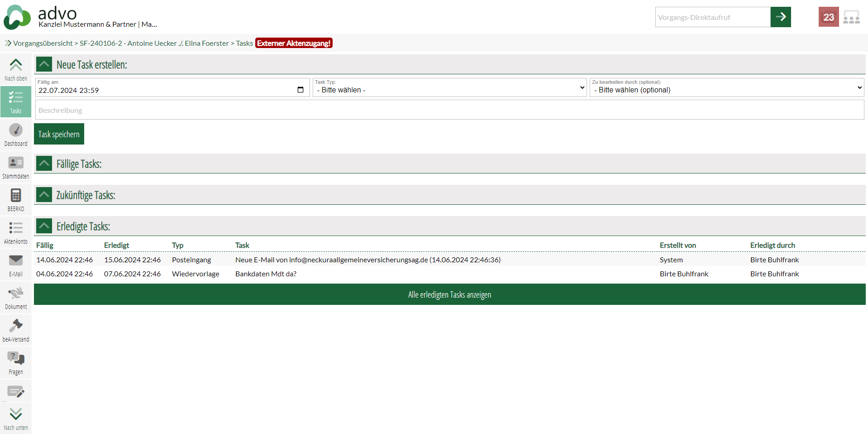The width and height of the screenshot is (868, 434).
Task: Click the red calendar 23 icon
Action: click(828, 17)
